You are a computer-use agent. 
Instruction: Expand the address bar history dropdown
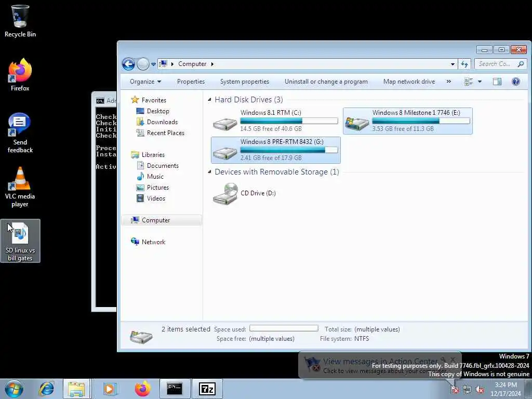pos(453,64)
